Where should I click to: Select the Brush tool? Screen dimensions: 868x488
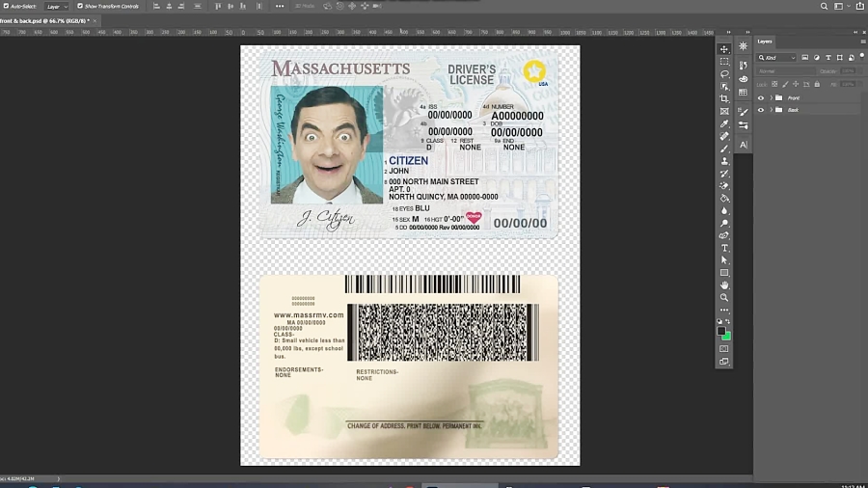pyautogui.click(x=724, y=149)
